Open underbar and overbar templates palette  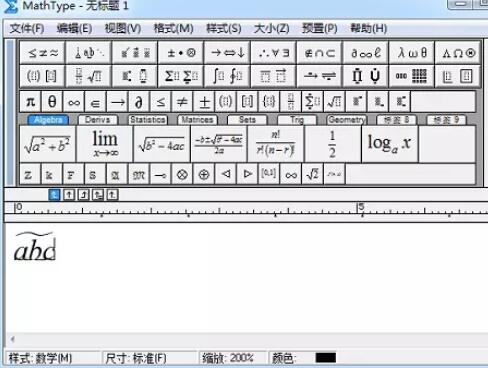coord(273,76)
